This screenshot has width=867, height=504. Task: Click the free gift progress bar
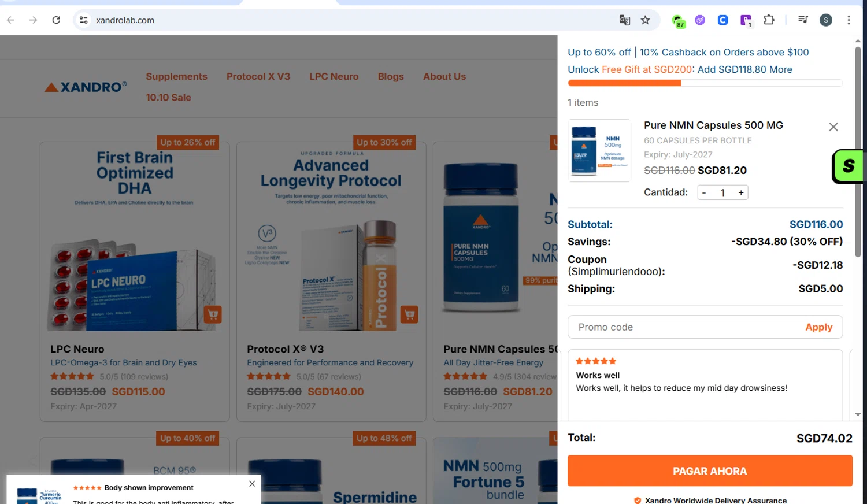click(705, 83)
